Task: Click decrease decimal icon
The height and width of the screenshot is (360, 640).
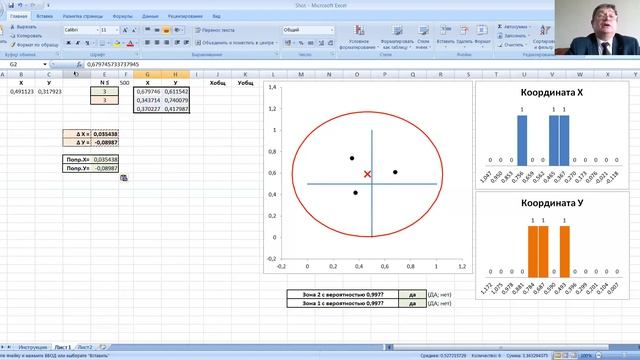Action: click(330, 43)
